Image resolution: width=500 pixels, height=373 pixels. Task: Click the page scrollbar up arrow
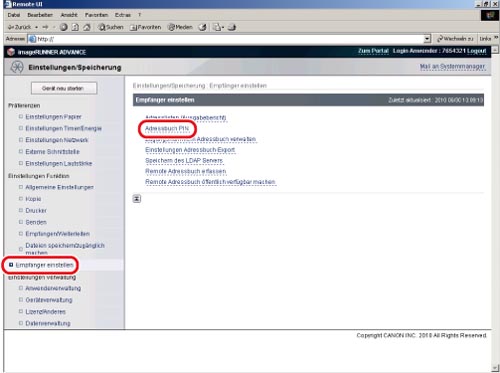tap(495, 50)
